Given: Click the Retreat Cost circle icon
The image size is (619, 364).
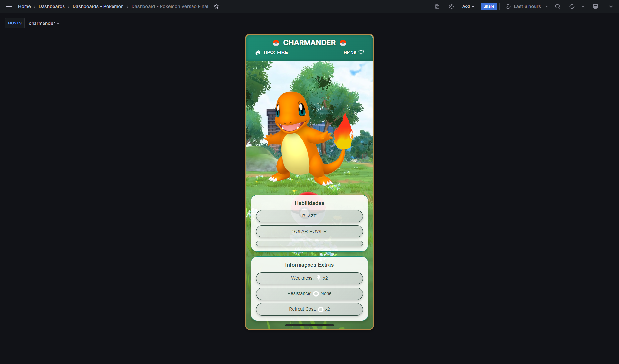Looking at the screenshot, I should 321,309.
